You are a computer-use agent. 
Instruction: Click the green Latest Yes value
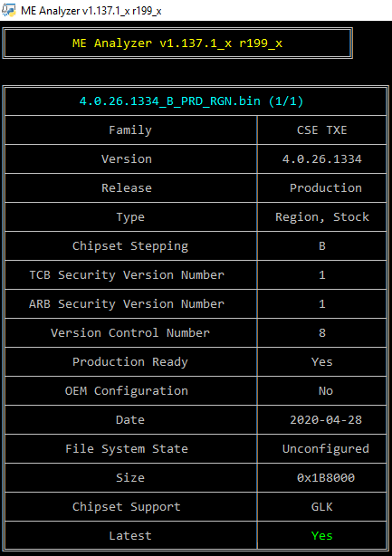[x=321, y=536]
